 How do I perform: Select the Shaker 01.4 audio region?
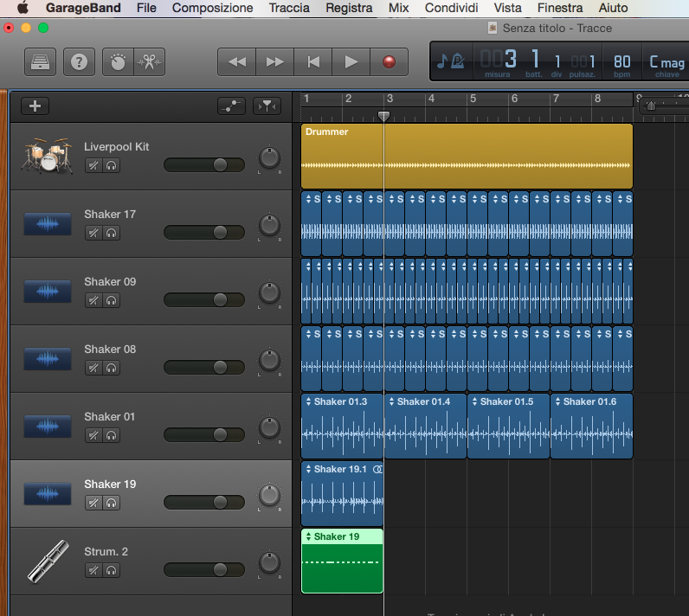[x=425, y=426]
